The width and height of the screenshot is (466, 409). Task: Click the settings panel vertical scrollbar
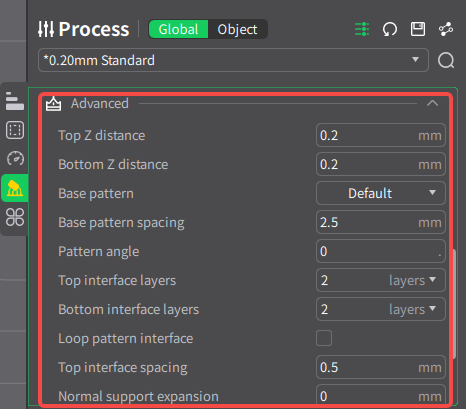click(454, 304)
